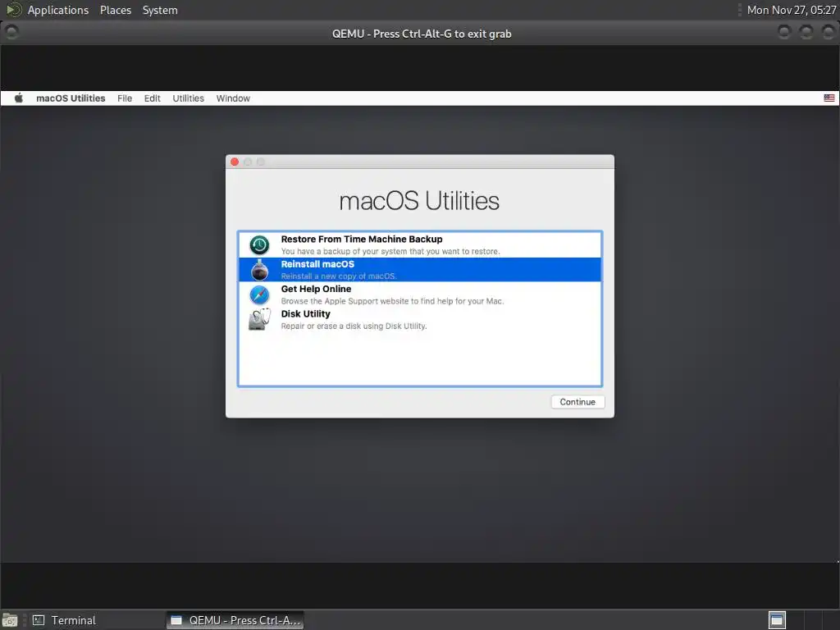Open the File menu

(125, 98)
